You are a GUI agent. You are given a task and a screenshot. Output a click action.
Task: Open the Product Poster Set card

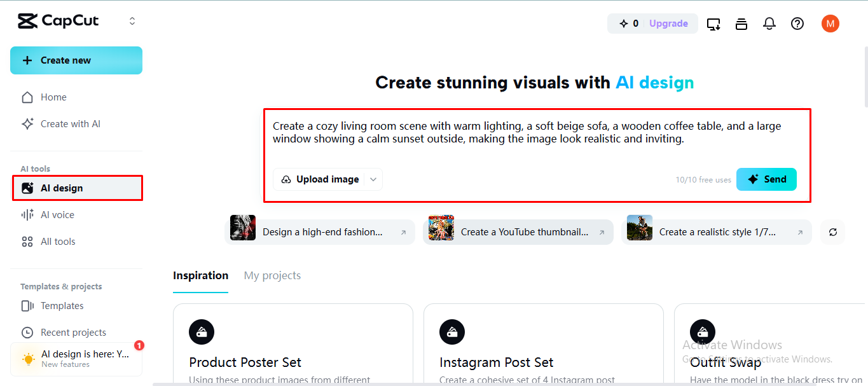[293, 347]
